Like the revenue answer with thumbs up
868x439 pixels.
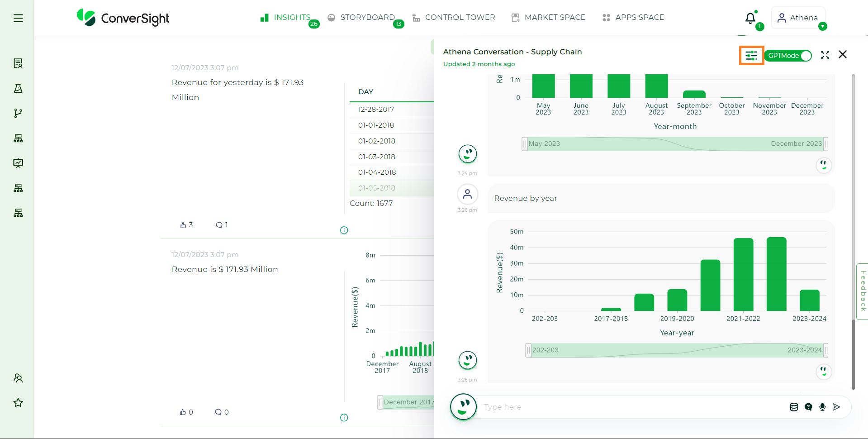point(183,224)
